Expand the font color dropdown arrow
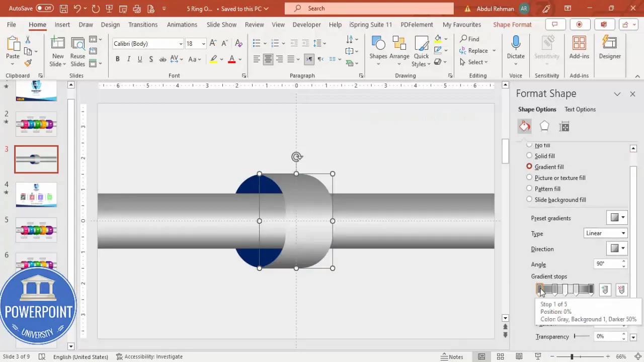This screenshot has height=362, width=644. pos(240,59)
